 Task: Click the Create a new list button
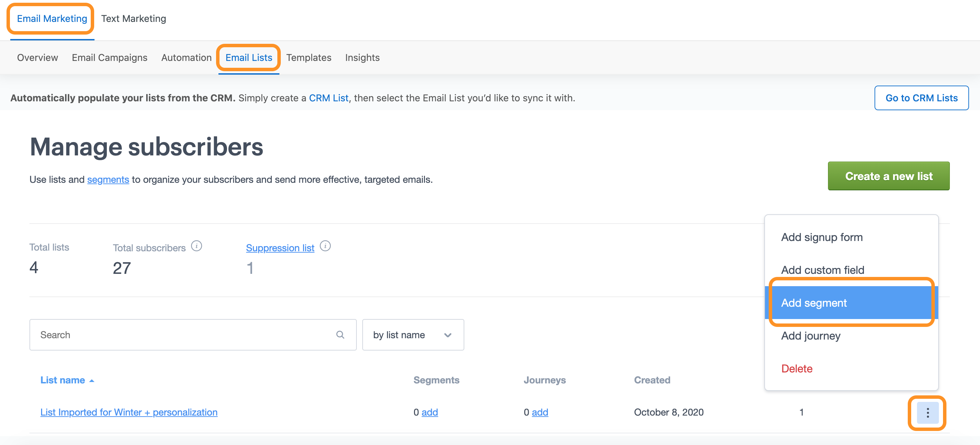click(x=889, y=176)
